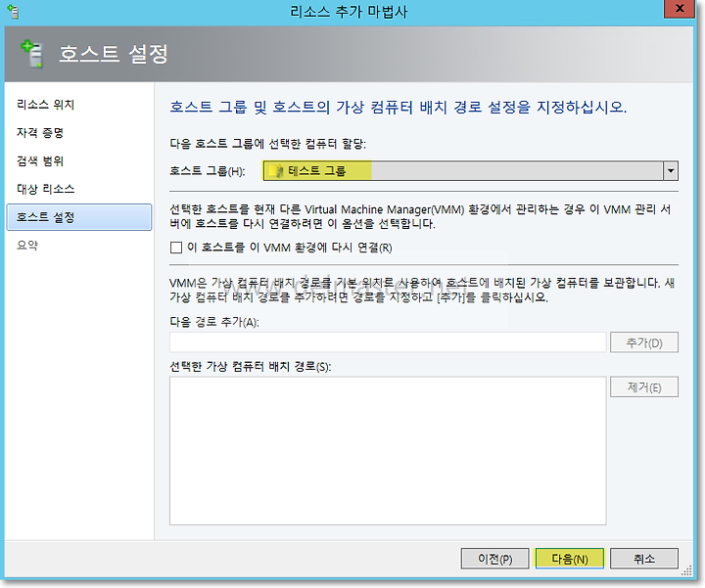Click the 제거(E) button

click(x=644, y=387)
